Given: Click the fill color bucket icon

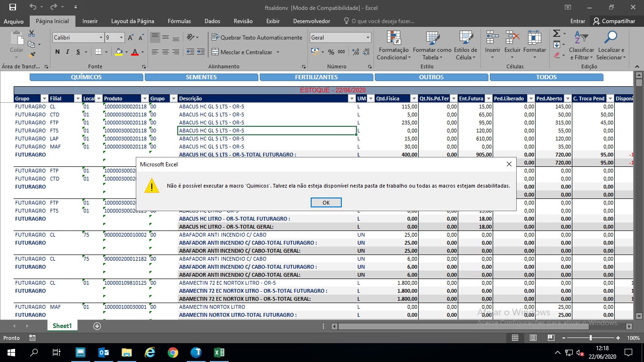Looking at the screenshot, I should pos(118,52).
